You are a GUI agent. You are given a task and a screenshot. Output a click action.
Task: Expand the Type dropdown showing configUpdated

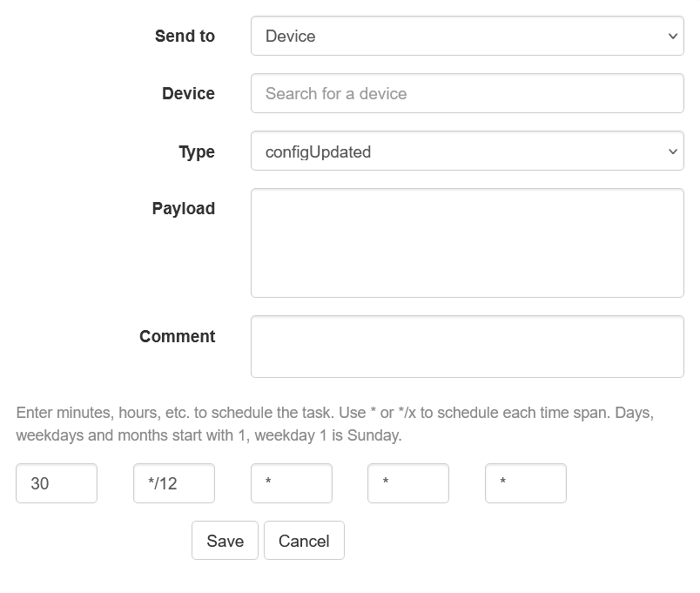pos(467,152)
